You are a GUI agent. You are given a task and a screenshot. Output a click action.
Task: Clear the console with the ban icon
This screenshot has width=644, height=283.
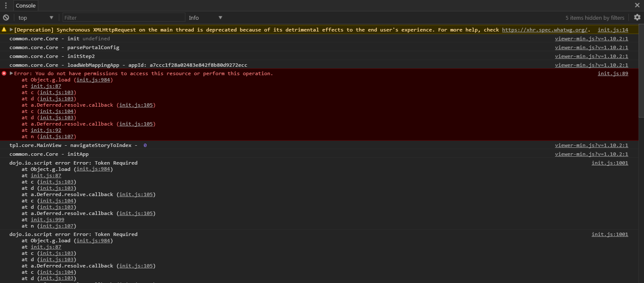click(6, 18)
